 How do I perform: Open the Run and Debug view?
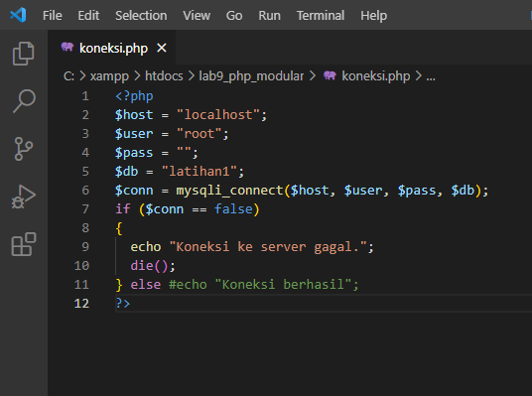(24, 197)
